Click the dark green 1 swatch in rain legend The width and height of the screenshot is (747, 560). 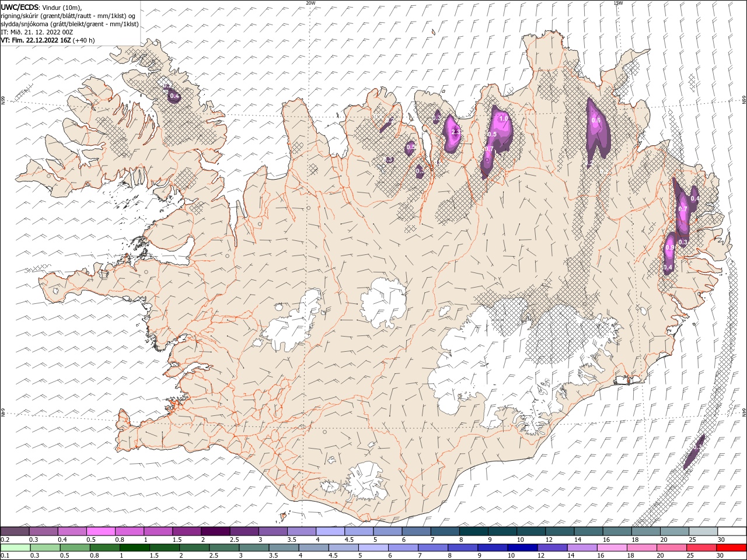[135, 548]
